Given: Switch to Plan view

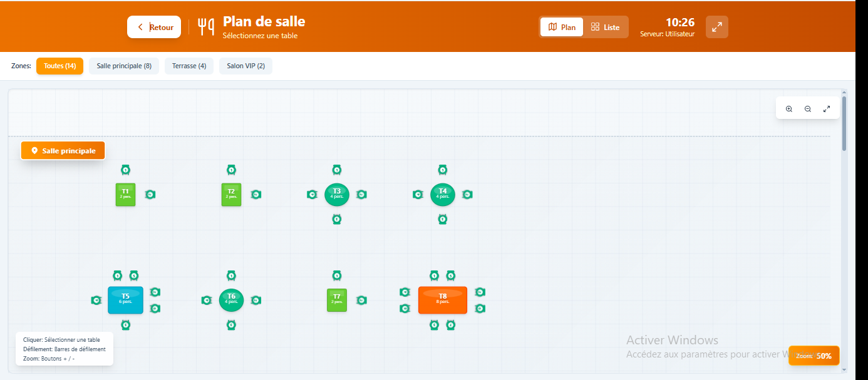Looking at the screenshot, I should click(562, 27).
